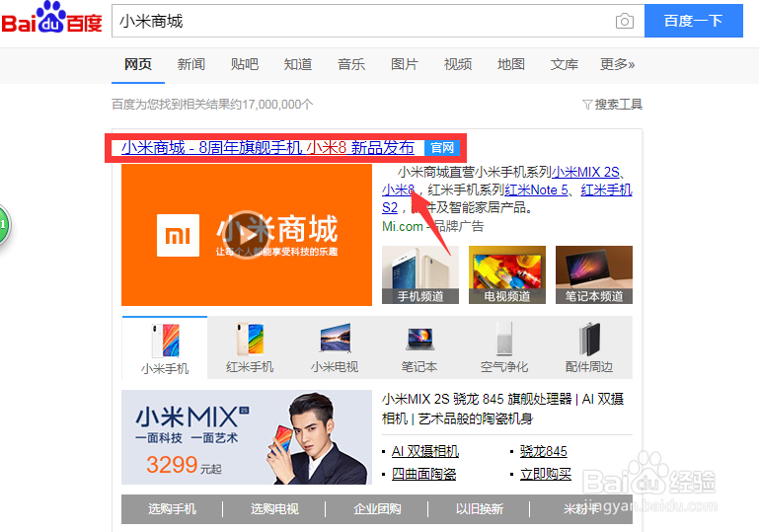Click the 选购电视 bottom button

pyautogui.click(x=274, y=508)
